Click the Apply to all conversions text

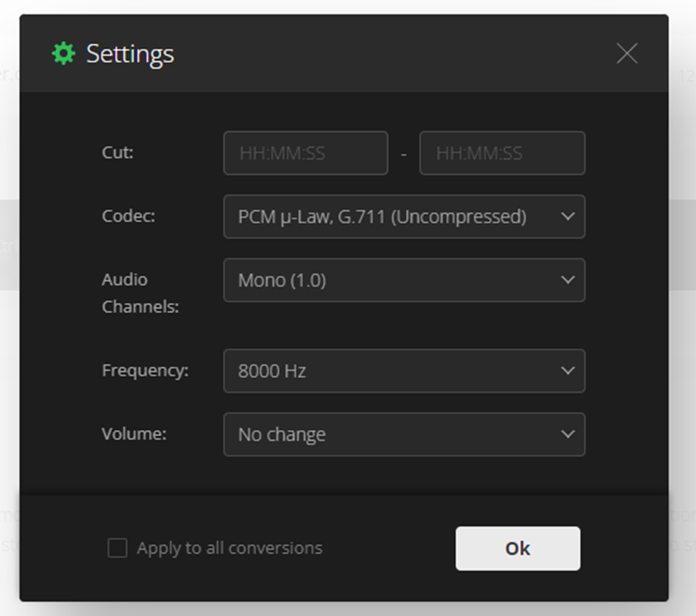coord(229,548)
